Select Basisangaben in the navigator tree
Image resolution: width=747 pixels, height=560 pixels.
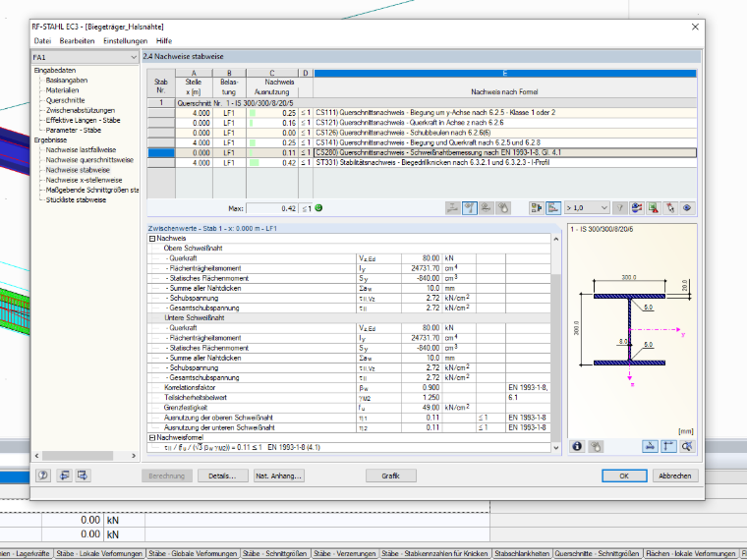point(67,81)
